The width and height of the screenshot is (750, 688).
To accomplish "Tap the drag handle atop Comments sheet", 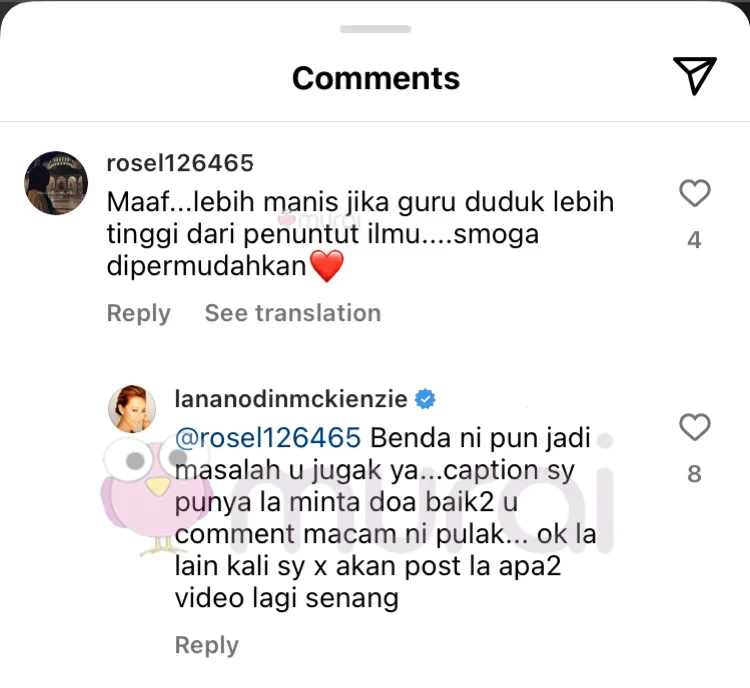I will pyautogui.click(x=375, y=29).
